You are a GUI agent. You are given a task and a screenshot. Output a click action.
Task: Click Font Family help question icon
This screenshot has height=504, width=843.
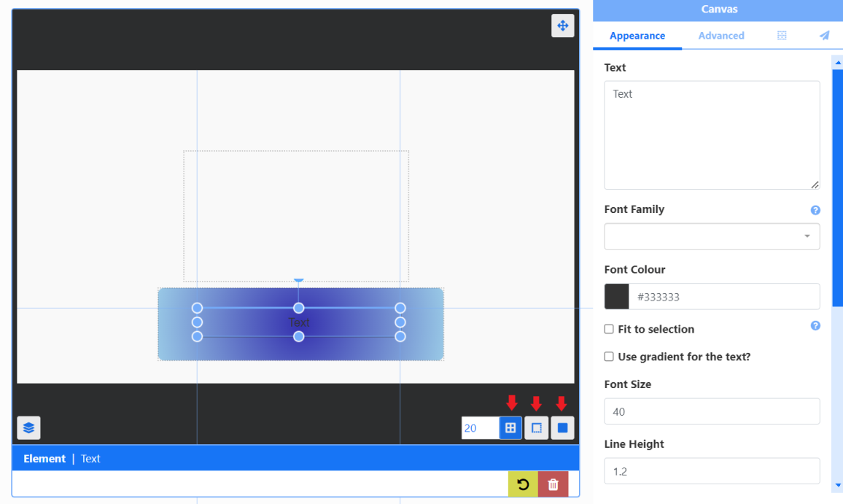(815, 210)
